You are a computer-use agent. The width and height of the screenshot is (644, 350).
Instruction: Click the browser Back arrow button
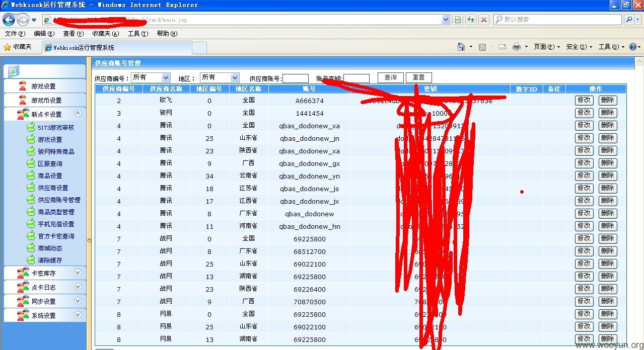pos(9,20)
